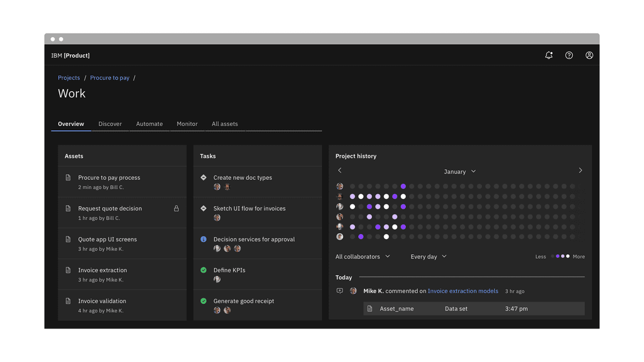Click the blue info icon for Decision services
This screenshot has width=644, height=362.
(x=203, y=239)
